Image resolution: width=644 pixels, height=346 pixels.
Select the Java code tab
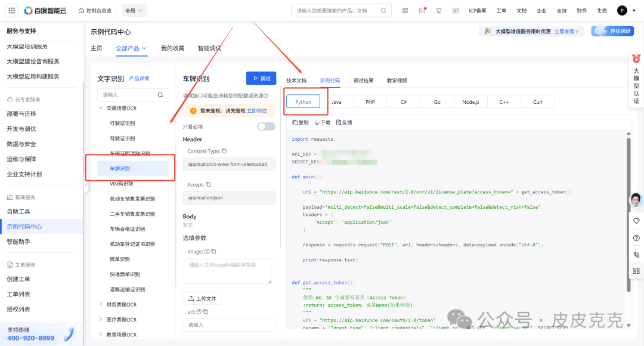click(x=336, y=102)
